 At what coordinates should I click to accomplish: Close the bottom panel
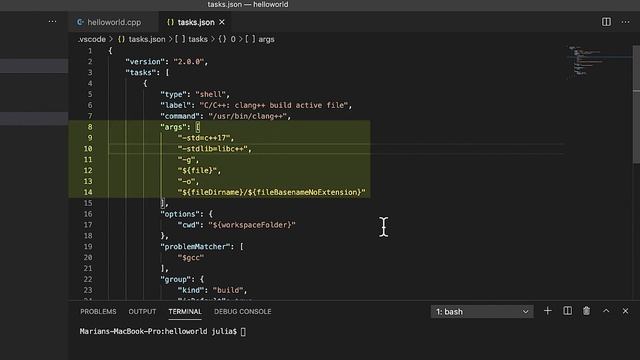click(x=625, y=311)
